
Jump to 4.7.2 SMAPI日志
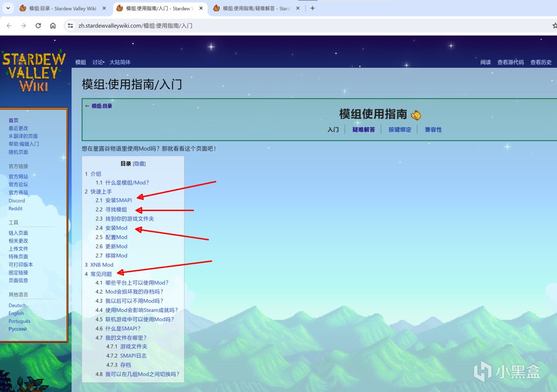126,356
